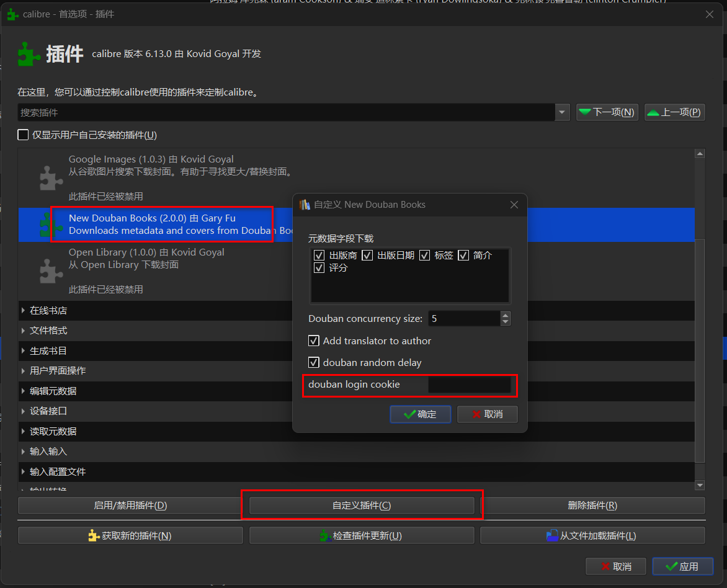Click 启用/禁用插件(D) button

tap(130, 506)
